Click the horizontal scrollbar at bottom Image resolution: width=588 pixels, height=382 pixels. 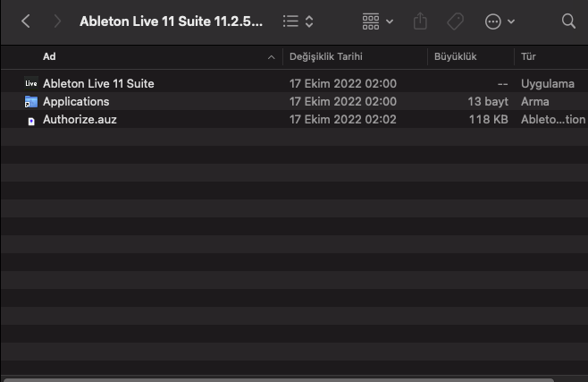tap(268, 379)
